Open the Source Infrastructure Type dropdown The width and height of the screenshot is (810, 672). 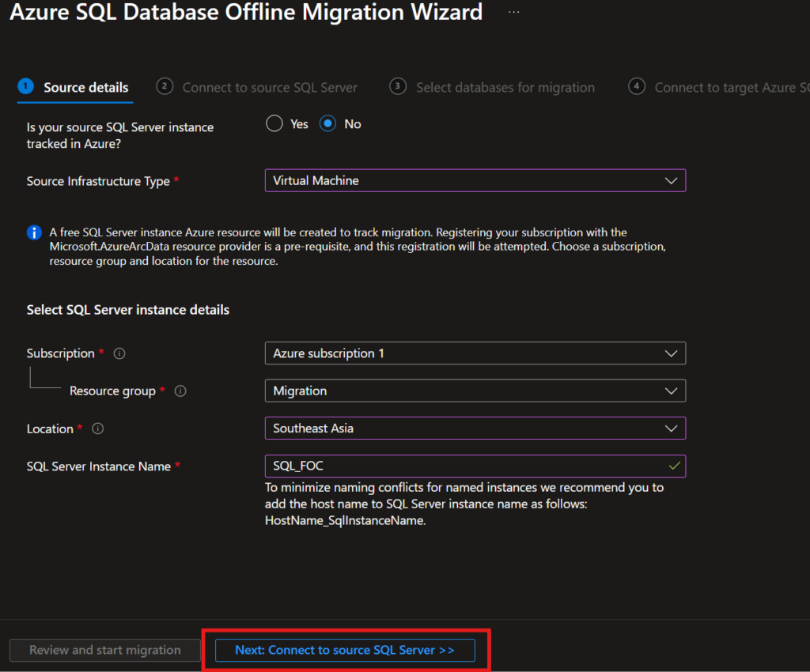point(475,180)
